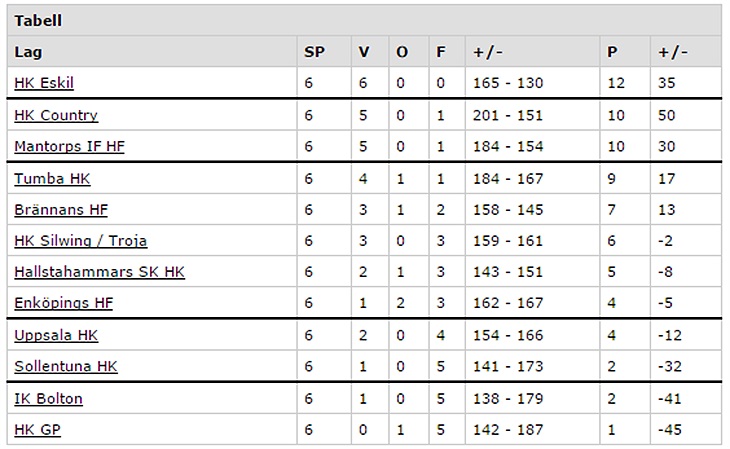The height and width of the screenshot is (449, 730).
Task: Select the Tumba HK link
Action: [x=52, y=178]
